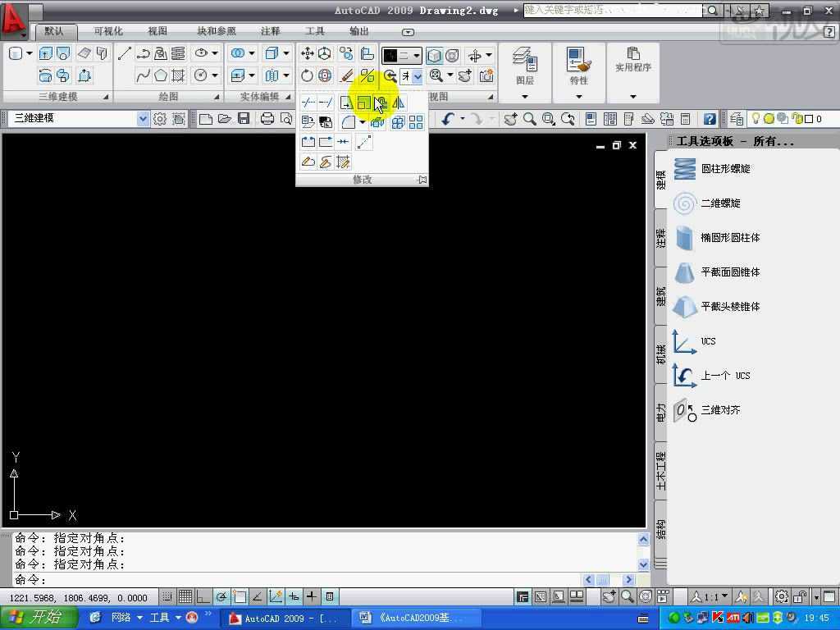The height and width of the screenshot is (630, 840).
Task: Click the Mirror tool in Modify flyout
Action: [x=399, y=103]
